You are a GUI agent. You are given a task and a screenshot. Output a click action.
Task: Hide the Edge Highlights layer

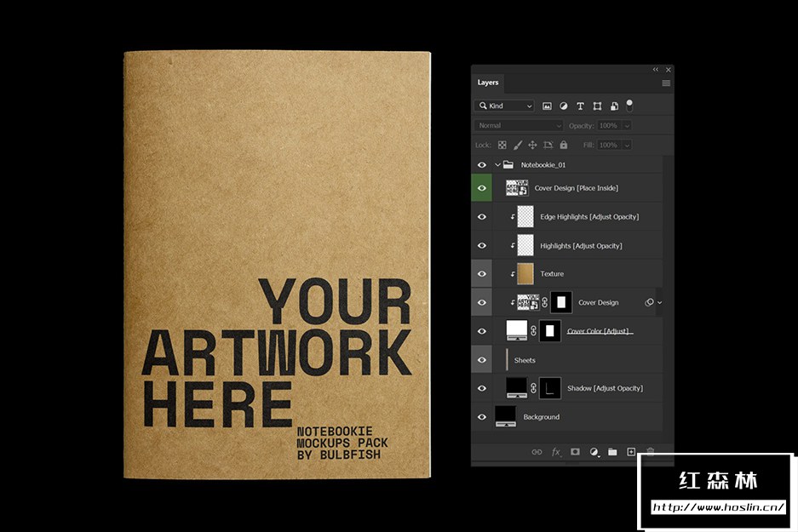click(x=482, y=217)
